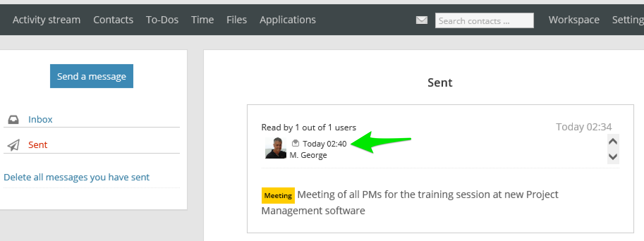Click the Sent paper plane icon
The height and width of the screenshot is (241, 644).
[13, 145]
